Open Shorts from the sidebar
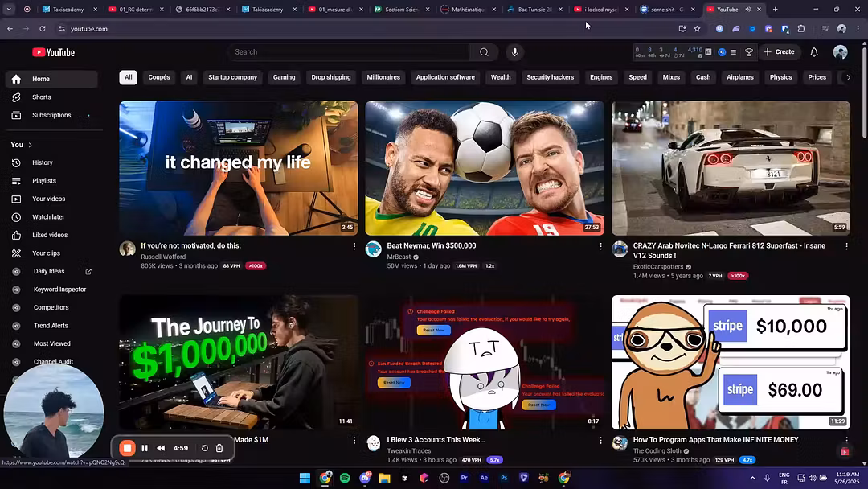 click(x=41, y=97)
